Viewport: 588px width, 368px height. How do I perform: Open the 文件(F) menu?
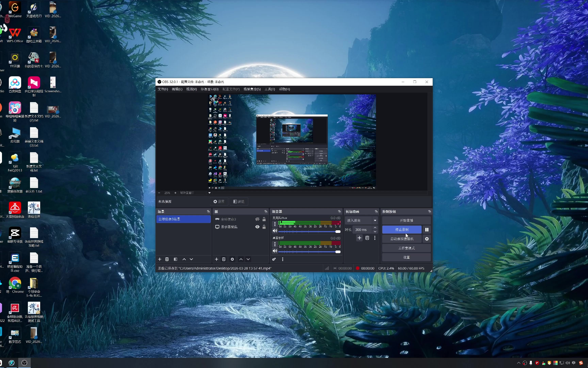(163, 89)
